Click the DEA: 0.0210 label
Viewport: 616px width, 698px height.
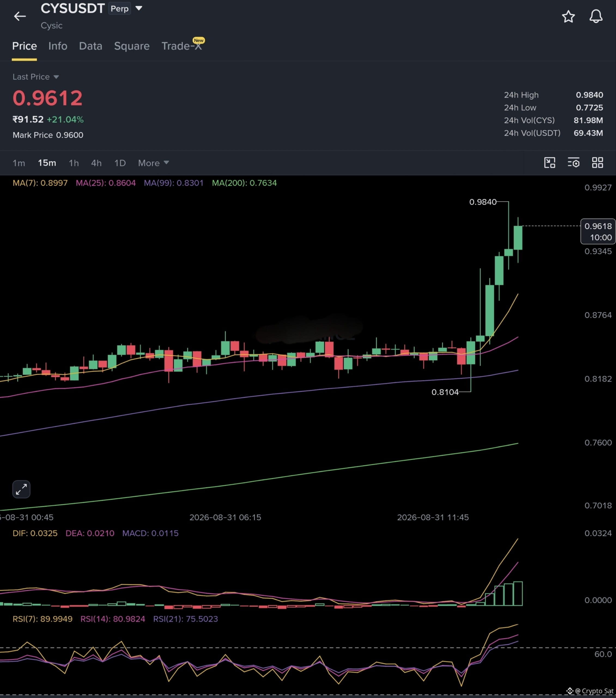click(x=90, y=533)
